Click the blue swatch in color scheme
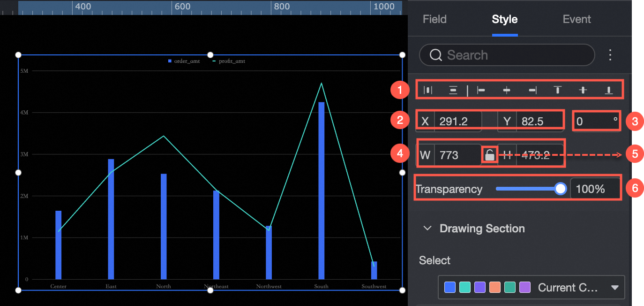Viewport: 644px width, 306px height. click(x=450, y=287)
